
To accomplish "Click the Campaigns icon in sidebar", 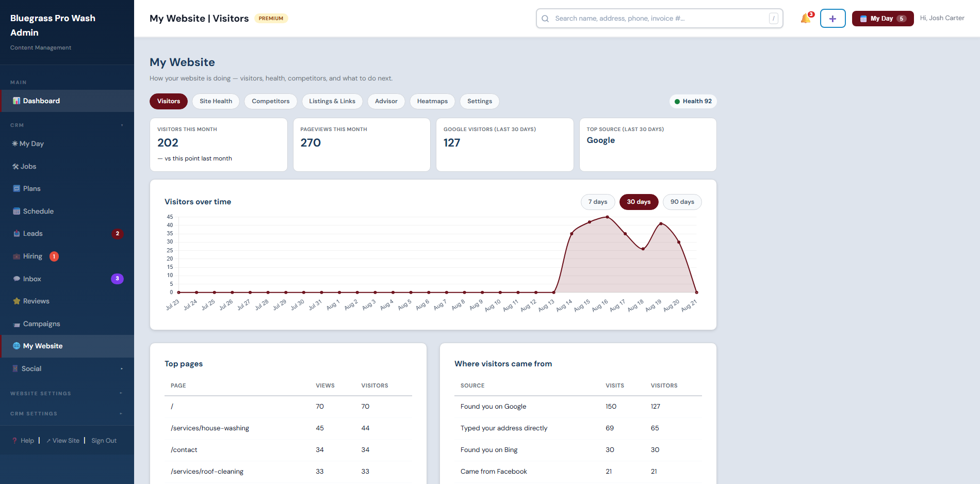I will (17, 324).
